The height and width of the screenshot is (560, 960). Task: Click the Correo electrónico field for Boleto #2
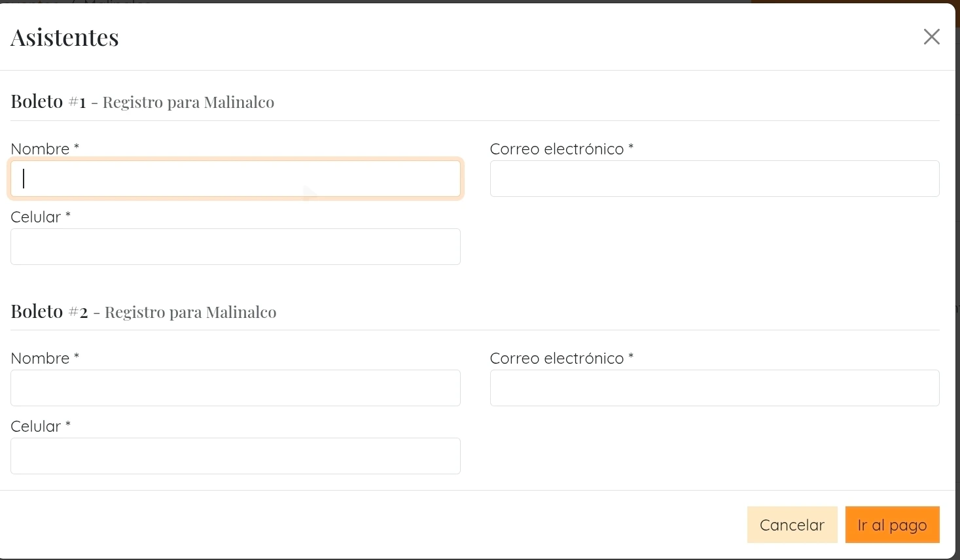click(x=715, y=388)
